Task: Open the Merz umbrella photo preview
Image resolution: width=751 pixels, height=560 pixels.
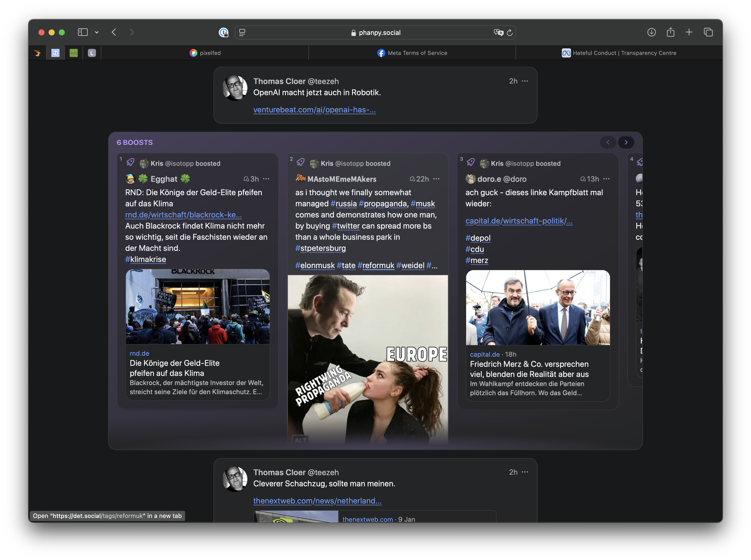Action: (538, 307)
